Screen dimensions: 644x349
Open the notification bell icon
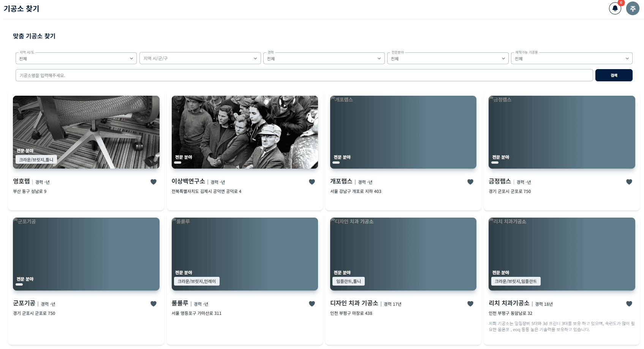615,8
